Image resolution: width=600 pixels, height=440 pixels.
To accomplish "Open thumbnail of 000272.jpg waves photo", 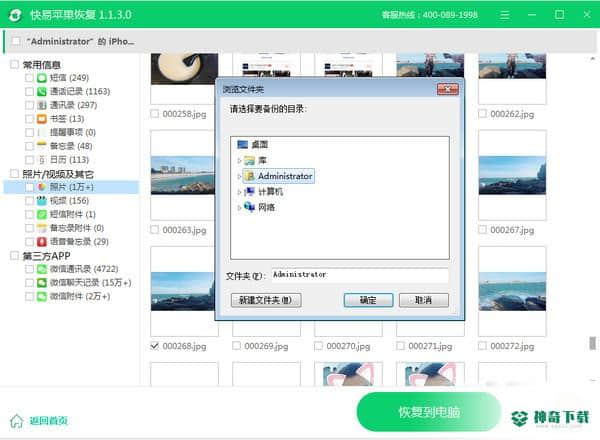I will 512,291.
